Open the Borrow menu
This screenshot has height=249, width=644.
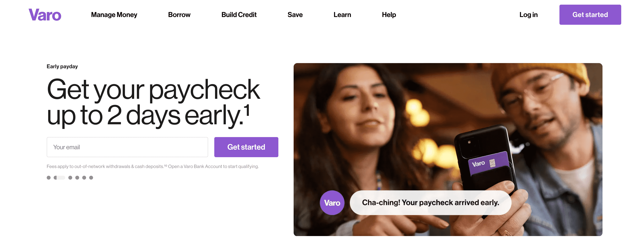pos(179,15)
